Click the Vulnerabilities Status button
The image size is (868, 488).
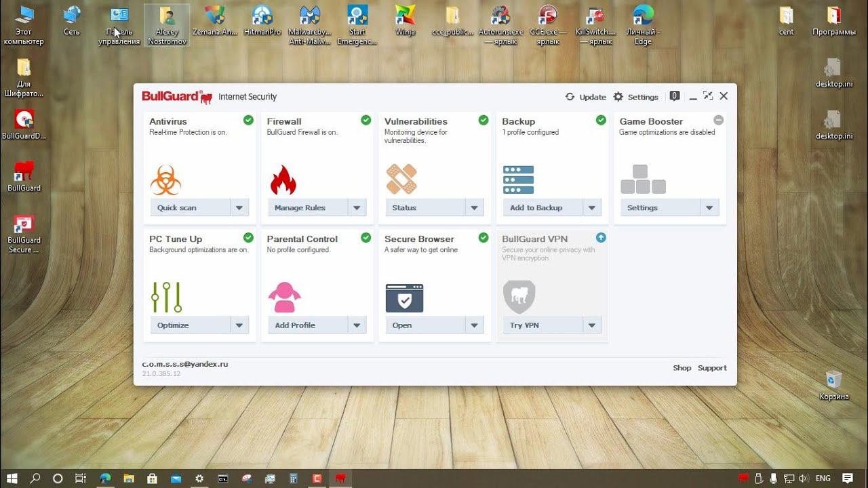point(425,207)
